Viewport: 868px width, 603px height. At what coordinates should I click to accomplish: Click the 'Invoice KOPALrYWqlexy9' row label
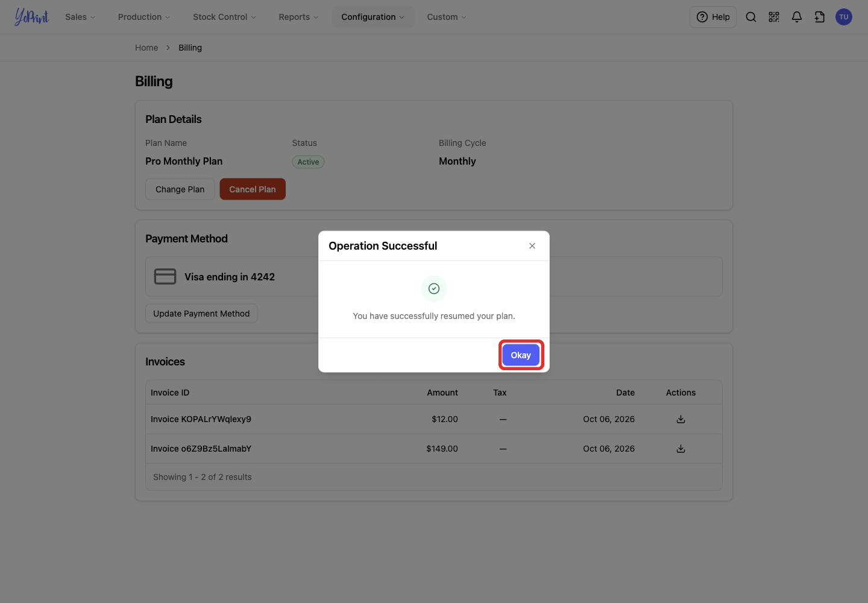pyautogui.click(x=201, y=419)
